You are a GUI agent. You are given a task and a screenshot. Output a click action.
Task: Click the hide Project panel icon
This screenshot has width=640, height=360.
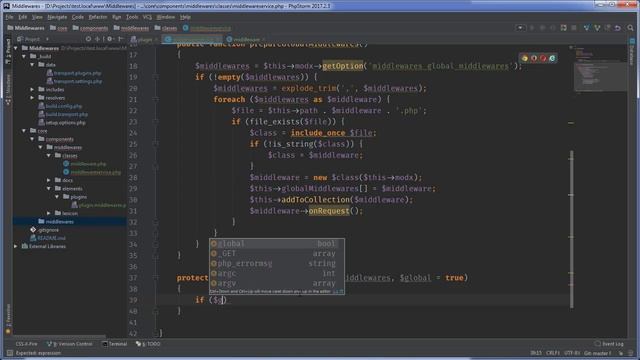[120, 39]
